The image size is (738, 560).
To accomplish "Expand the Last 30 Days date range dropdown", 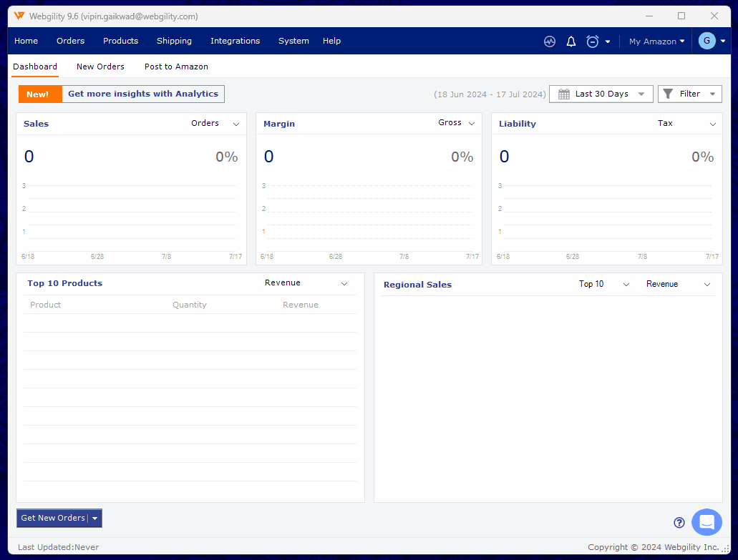I will [601, 94].
